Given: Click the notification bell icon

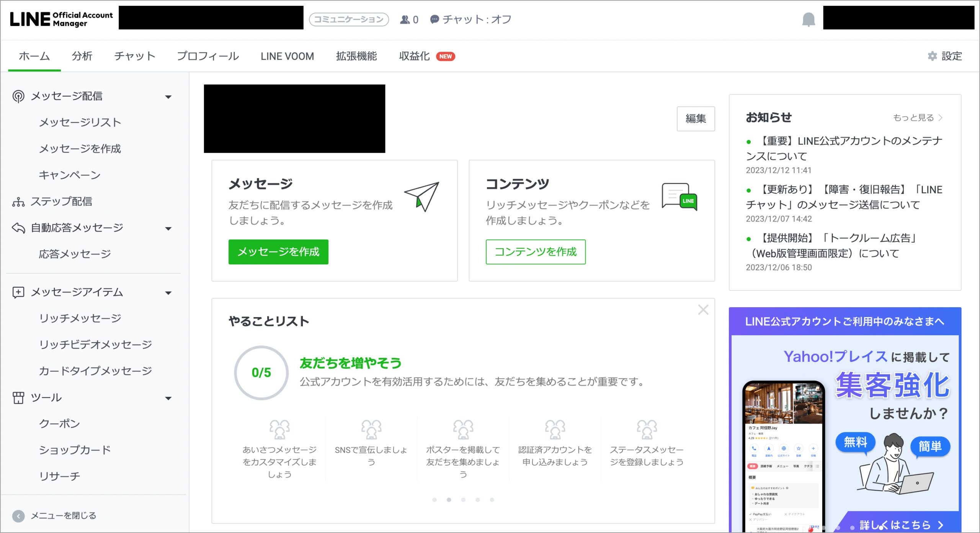Looking at the screenshot, I should pos(808,19).
